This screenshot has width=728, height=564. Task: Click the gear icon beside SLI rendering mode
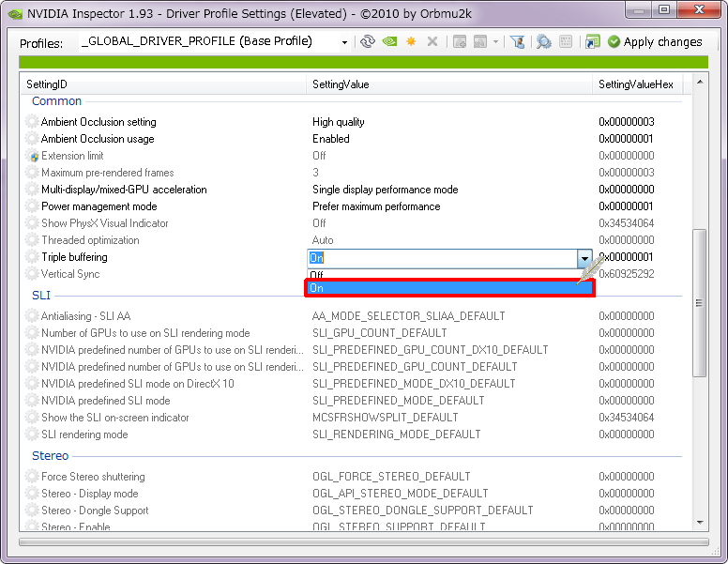[x=32, y=434]
